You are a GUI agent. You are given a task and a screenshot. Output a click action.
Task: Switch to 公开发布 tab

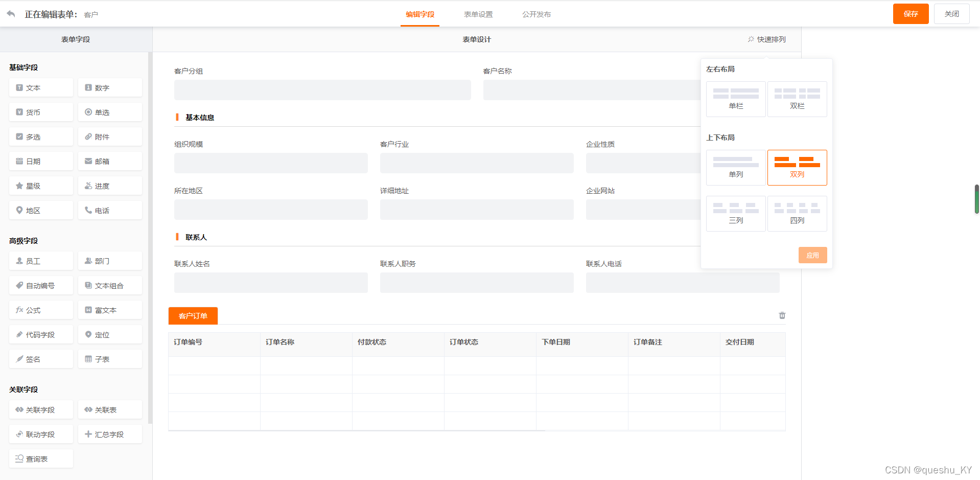pyautogui.click(x=536, y=14)
